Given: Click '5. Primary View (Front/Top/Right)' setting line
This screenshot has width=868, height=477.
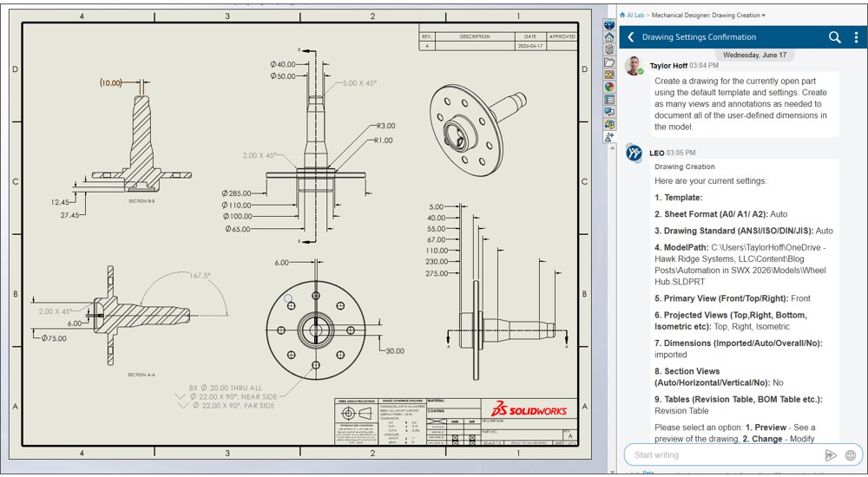Looking at the screenshot, I should (733, 298).
